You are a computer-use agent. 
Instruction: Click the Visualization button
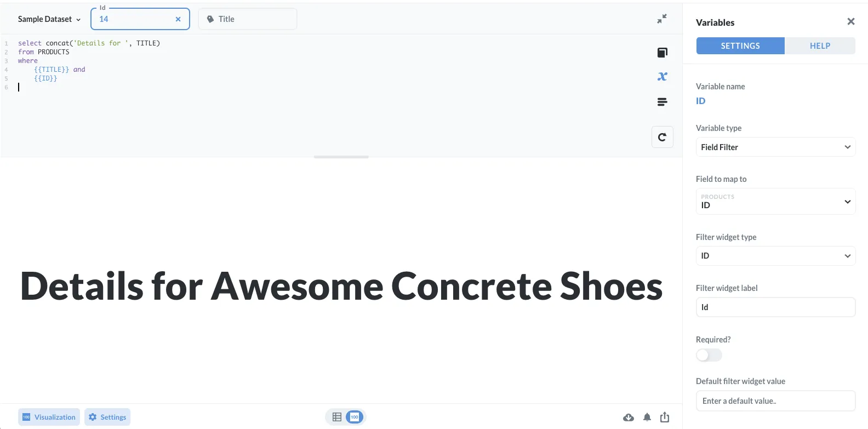tap(49, 417)
